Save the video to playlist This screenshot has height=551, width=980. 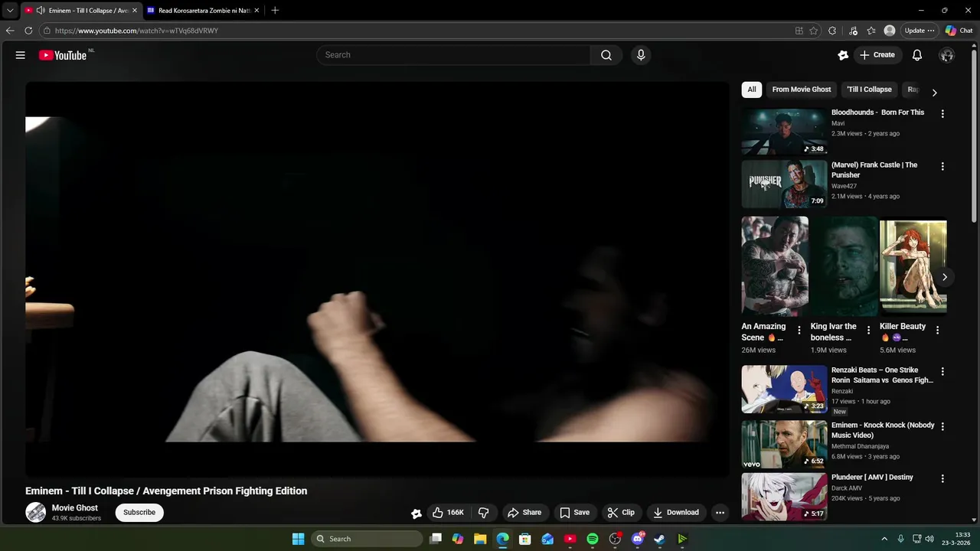coord(574,513)
